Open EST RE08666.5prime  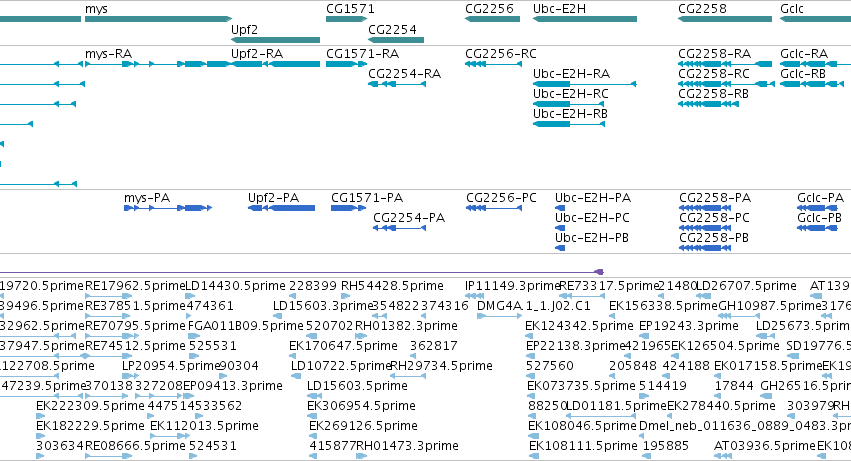(x=135, y=446)
